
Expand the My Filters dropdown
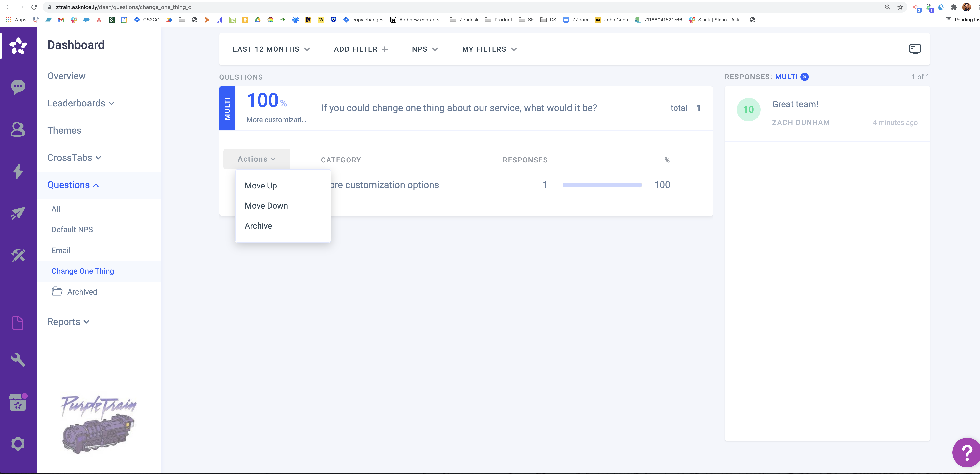pyautogui.click(x=489, y=49)
